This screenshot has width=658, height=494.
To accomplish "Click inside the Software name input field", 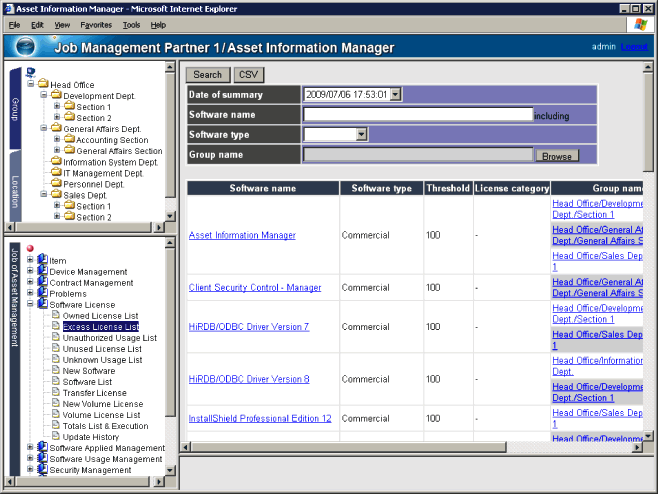I will [417, 115].
